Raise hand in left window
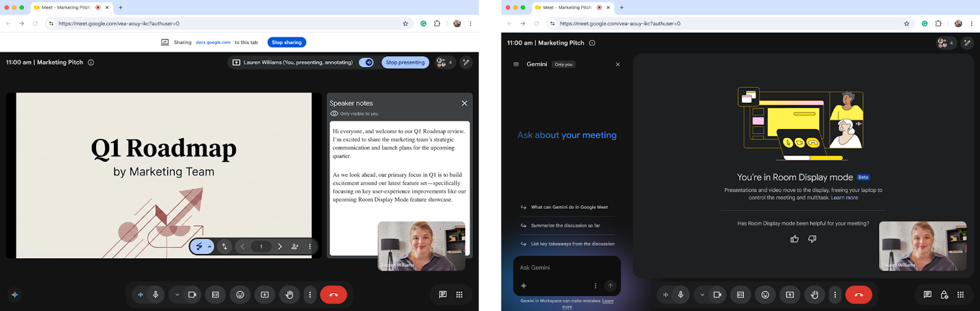980x311 pixels. pos(289,294)
